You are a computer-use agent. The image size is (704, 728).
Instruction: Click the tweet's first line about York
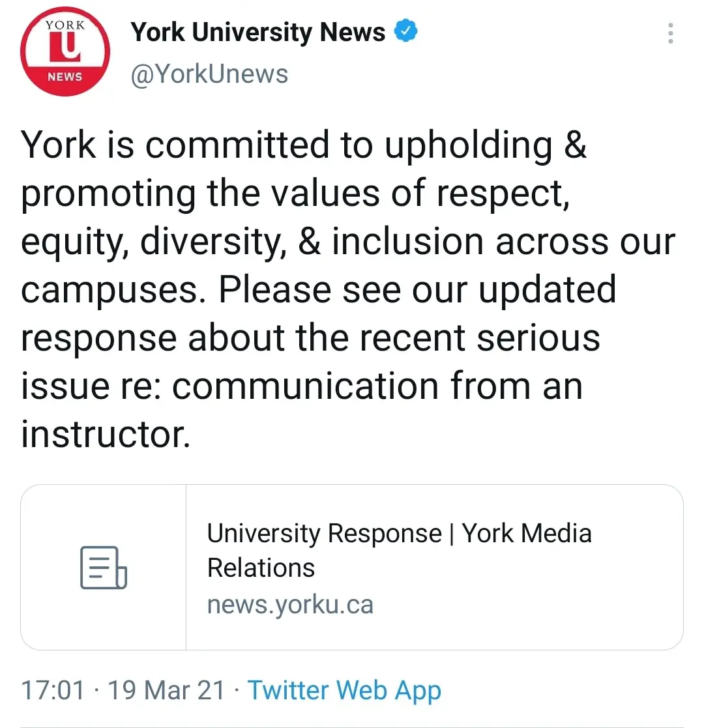pyautogui.click(x=304, y=145)
